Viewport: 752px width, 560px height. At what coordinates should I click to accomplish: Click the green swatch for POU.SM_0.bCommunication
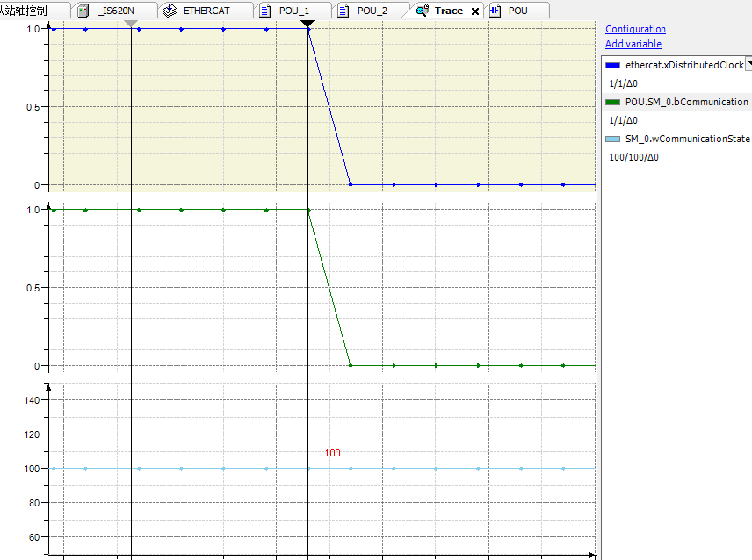[611, 102]
